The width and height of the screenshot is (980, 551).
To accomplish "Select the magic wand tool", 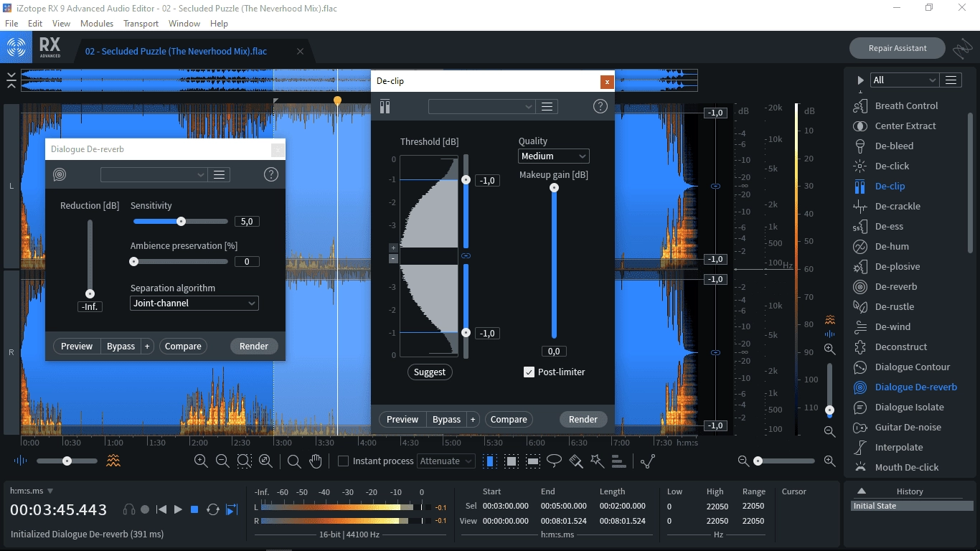I will 597,461.
